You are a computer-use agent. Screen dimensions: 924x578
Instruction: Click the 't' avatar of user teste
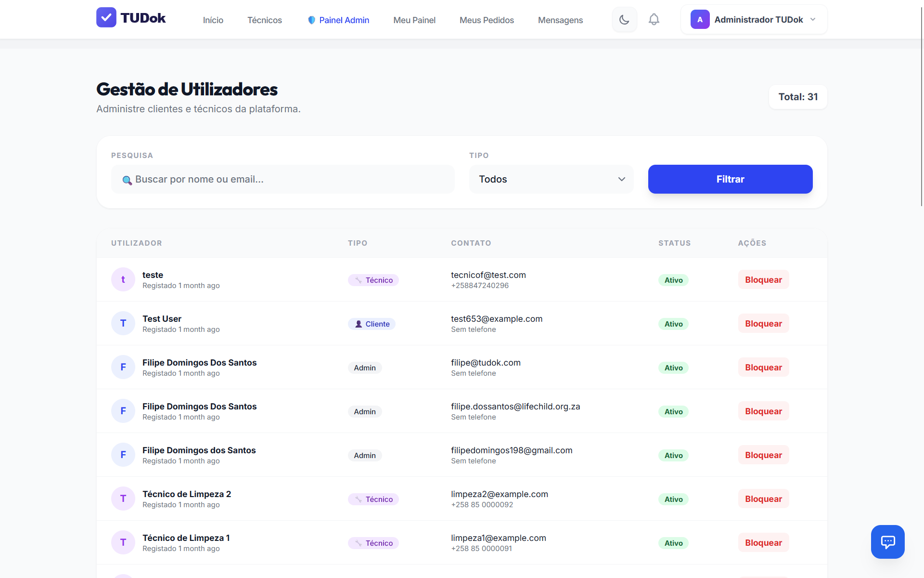pos(123,280)
